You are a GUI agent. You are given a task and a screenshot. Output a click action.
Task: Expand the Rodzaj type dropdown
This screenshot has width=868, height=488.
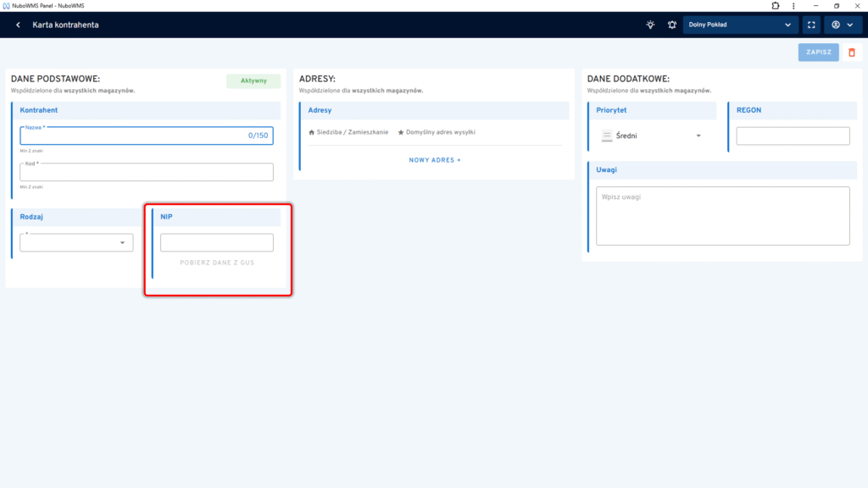pos(76,243)
